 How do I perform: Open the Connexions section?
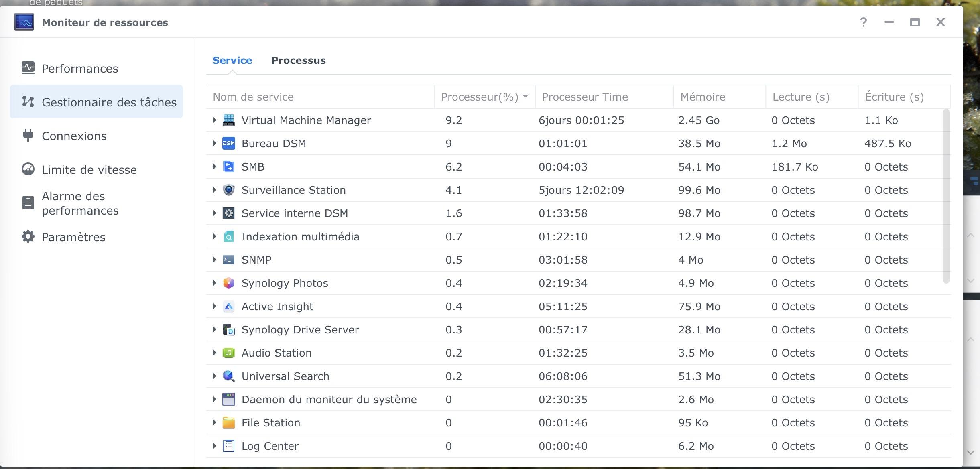pyautogui.click(x=96, y=136)
